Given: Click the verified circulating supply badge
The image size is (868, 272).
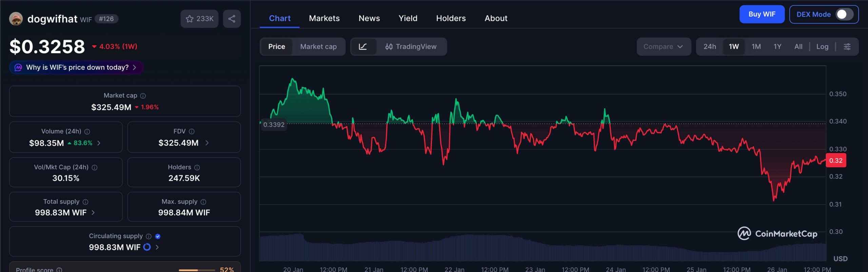Looking at the screenshot, I should [x=158, y=236].
